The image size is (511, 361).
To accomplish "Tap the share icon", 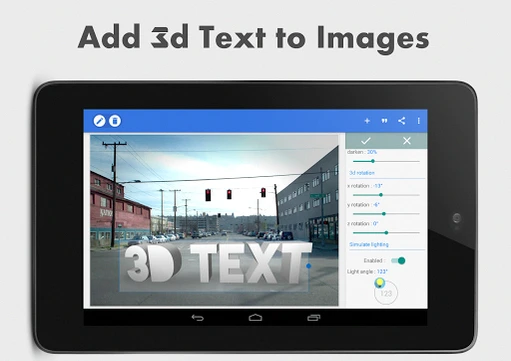I will tap(402, 121).
